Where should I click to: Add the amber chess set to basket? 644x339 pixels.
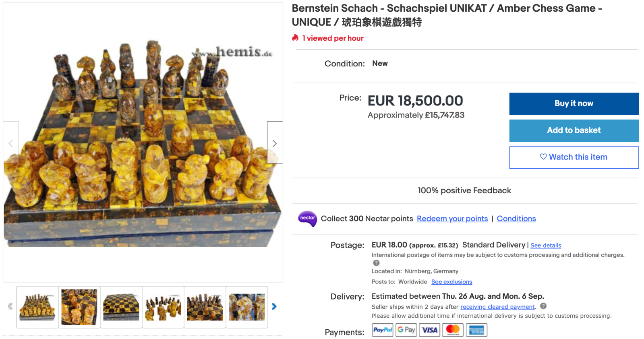(x=574, y=130)
